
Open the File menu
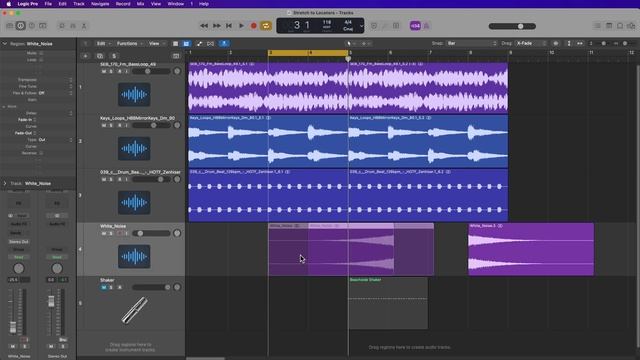point(48,4)
